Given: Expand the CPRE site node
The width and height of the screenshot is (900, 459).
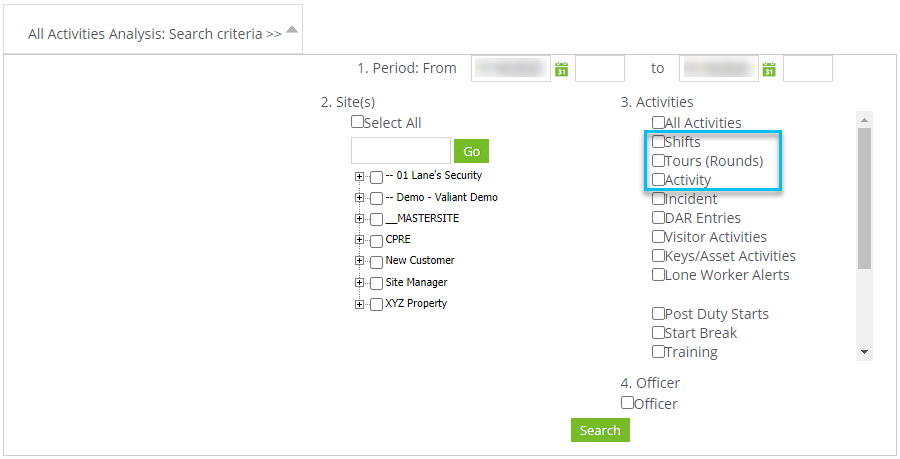Looking at the screenshot, I should pos(360,240).
